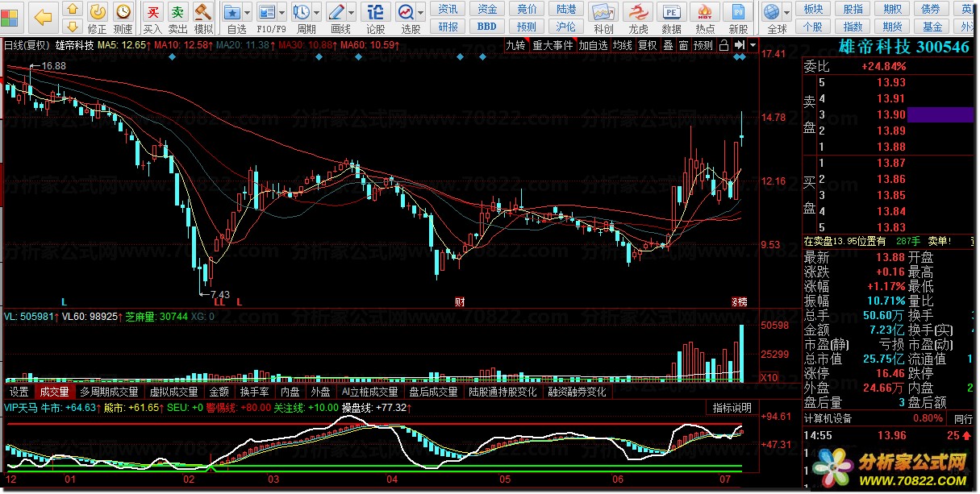Switch to the 换手率 tab

[255, 392]
